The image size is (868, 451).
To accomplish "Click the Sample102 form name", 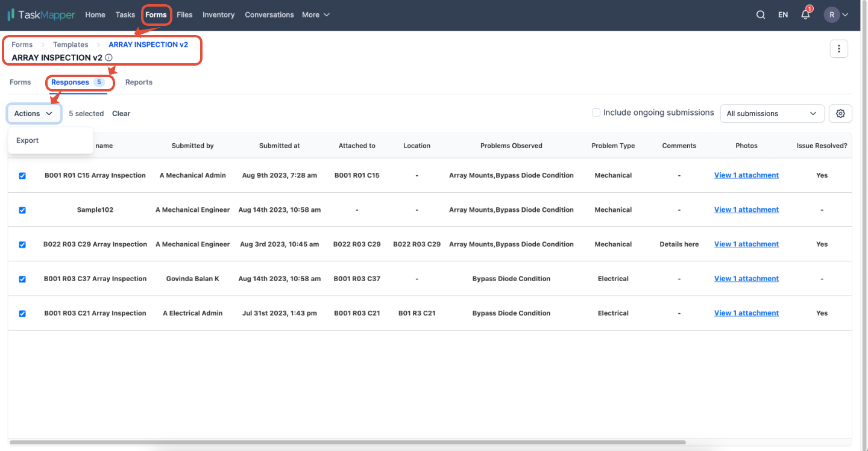I will (95, 210).
